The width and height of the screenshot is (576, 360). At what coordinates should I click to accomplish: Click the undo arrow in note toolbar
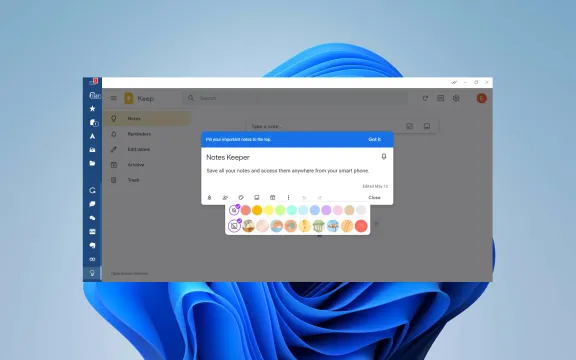click(x=304, y=198)
